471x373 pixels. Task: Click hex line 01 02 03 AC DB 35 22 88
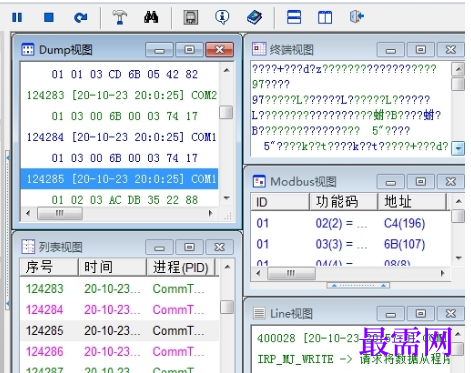click(x=125, y=200)
